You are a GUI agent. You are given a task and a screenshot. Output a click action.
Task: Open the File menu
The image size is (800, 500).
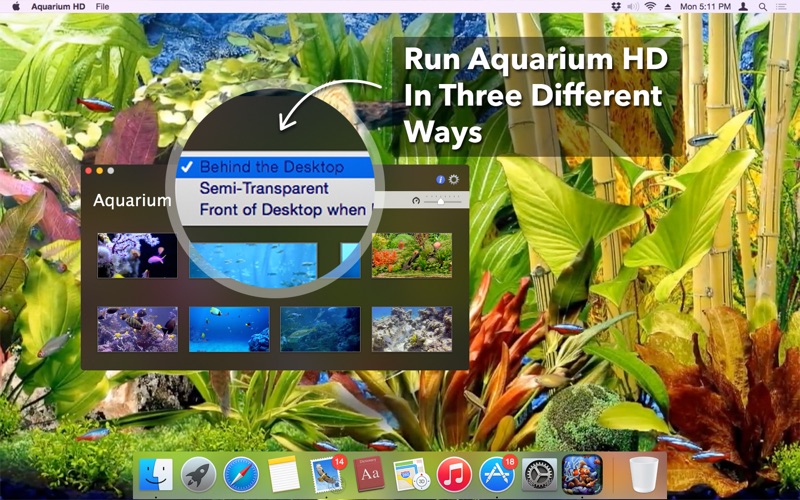(102, 6)
